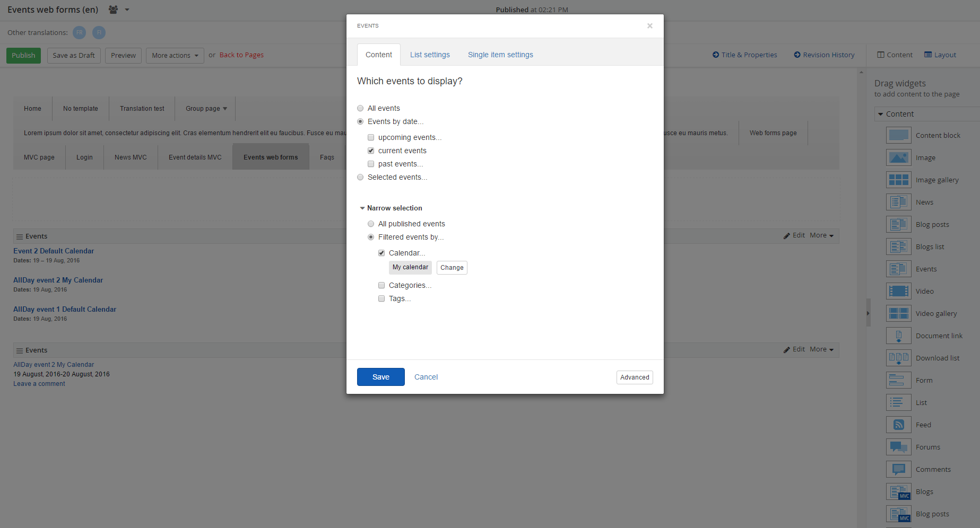Select the Comments widget icon
The height and width of the screenshot is (528, 980).
[898, 469]
